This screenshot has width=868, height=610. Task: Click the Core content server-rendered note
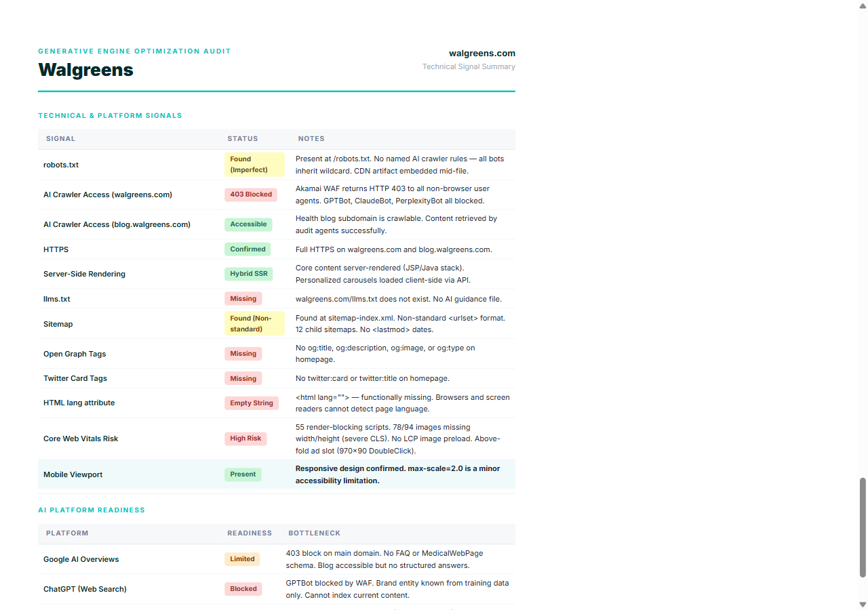tap(383, 274)
